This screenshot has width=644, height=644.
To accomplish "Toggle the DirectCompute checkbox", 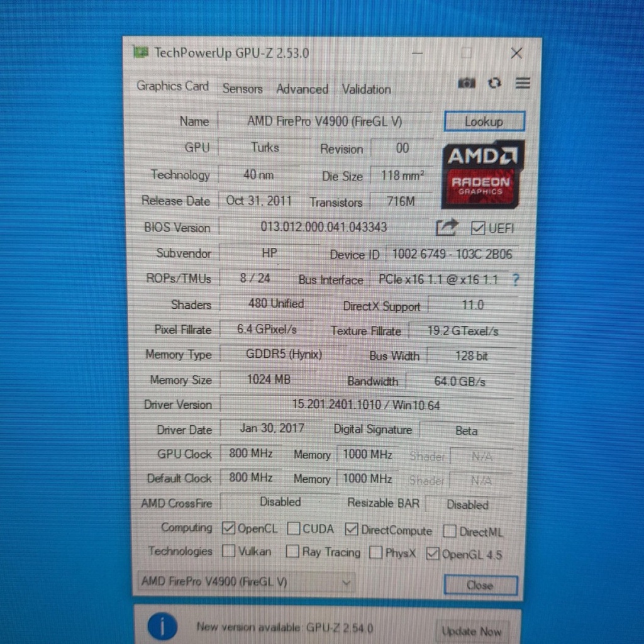I will (x=351, y=530).
